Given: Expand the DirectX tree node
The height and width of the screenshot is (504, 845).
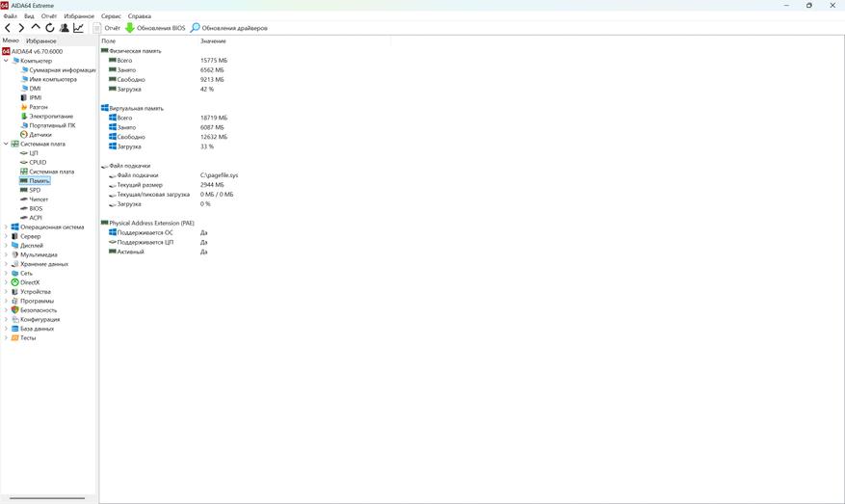Looking at the screenshot, I should coord(6,282).
